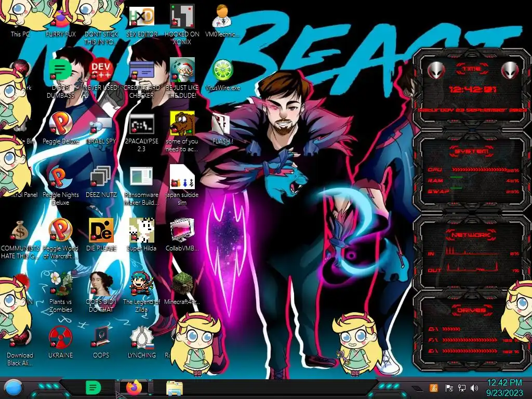This screenshot has height=399, width=532.
Task: Open the HOOKED ON XONIX shortcut
Action: point(182,25)
